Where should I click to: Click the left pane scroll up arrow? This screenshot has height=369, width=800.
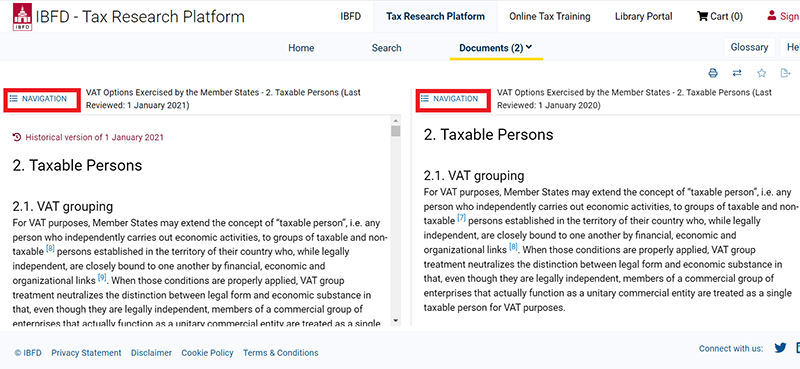(395, 120)
